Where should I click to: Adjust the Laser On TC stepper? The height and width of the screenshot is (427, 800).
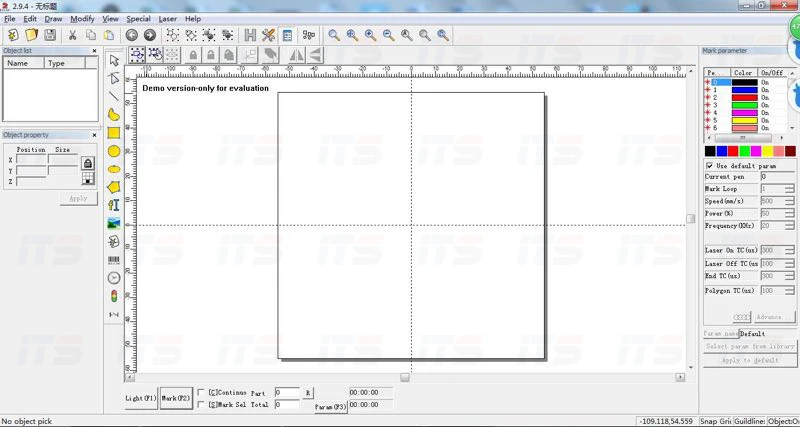tap(789, 250)
